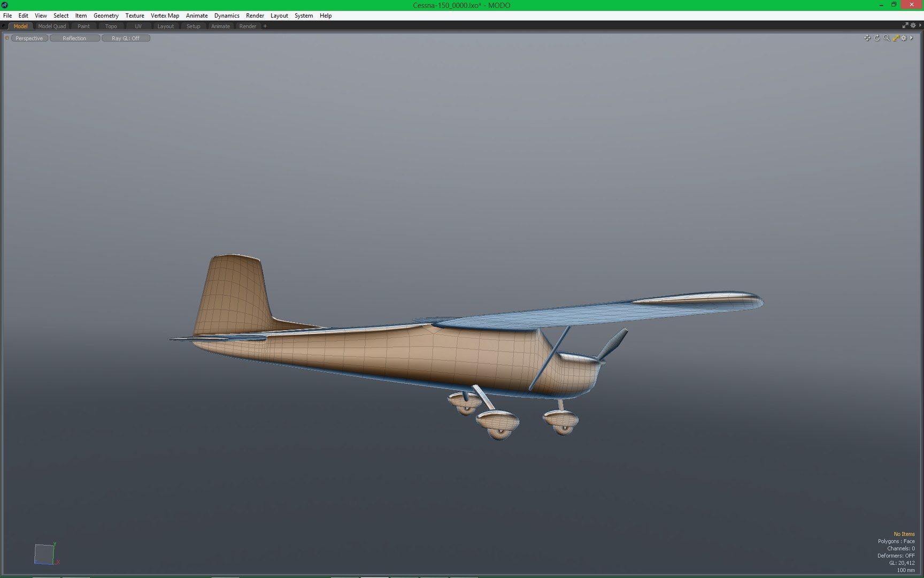Switch to the Setup layout tab
924x578 pixels.
point(193,26)
